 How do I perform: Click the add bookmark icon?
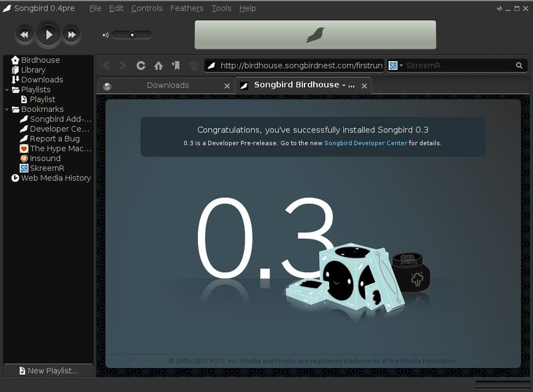click(x=175, y=65)
